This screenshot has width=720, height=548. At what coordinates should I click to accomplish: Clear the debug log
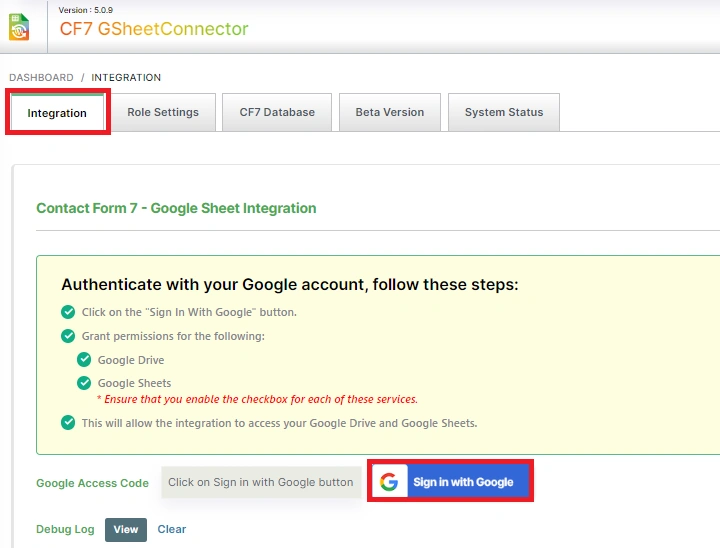172,529
